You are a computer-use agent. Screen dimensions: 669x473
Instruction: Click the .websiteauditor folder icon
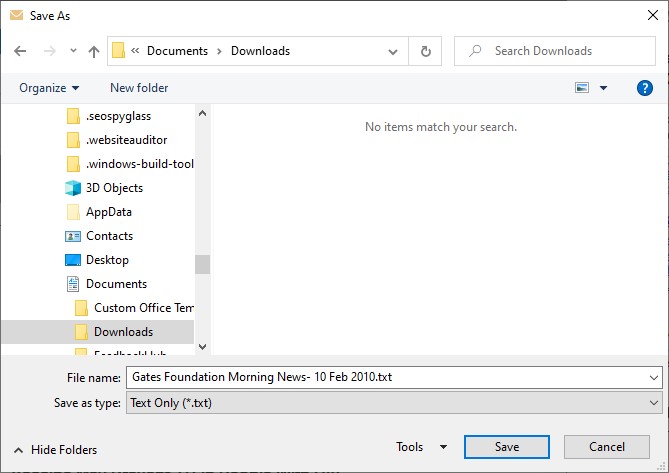73,140
